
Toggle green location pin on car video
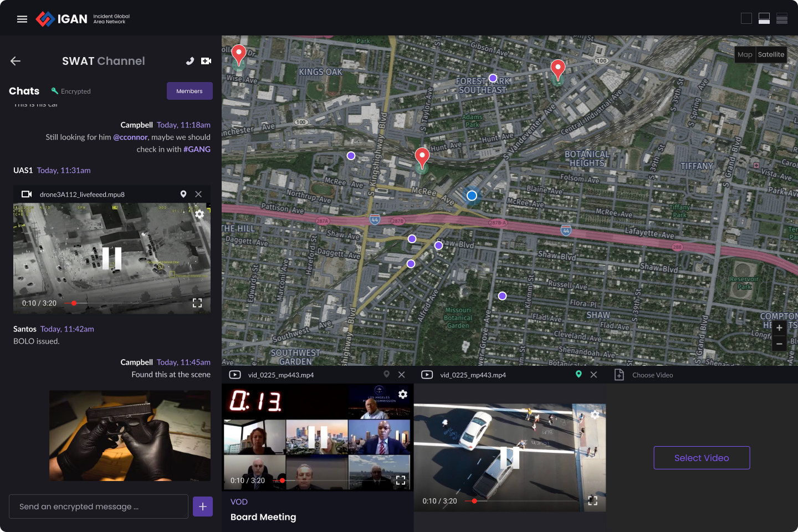[579, 375]
